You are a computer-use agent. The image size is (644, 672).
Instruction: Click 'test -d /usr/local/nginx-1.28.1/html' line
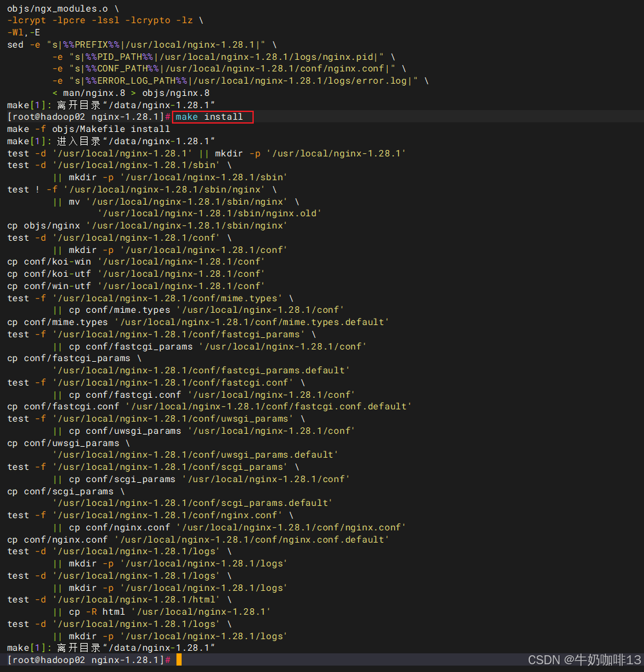click(x=119, y=599)
